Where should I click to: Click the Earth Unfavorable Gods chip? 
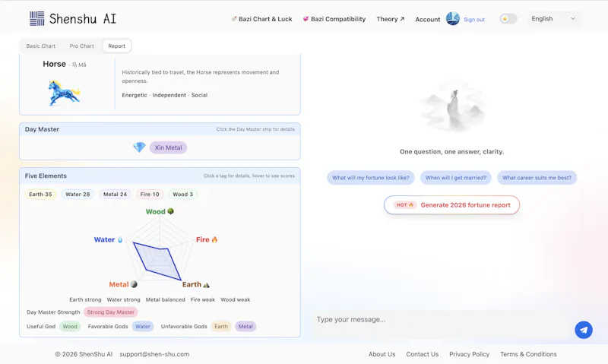pyautogui.click(x=221, y=327)
